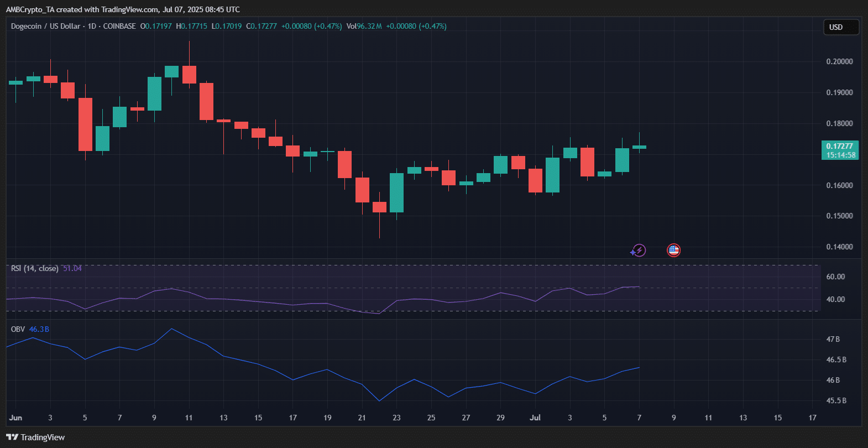Image resolution: width=868 pixels, height=448 pixels.
Task: Click the 60.00 level on RSI scale
Action: (x=835, y=277)
